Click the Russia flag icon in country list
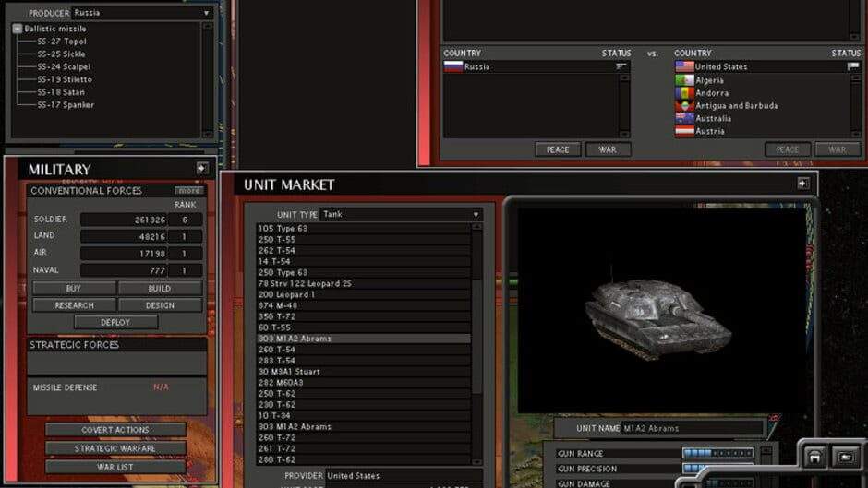868x488 pixels. pos(452,67)
